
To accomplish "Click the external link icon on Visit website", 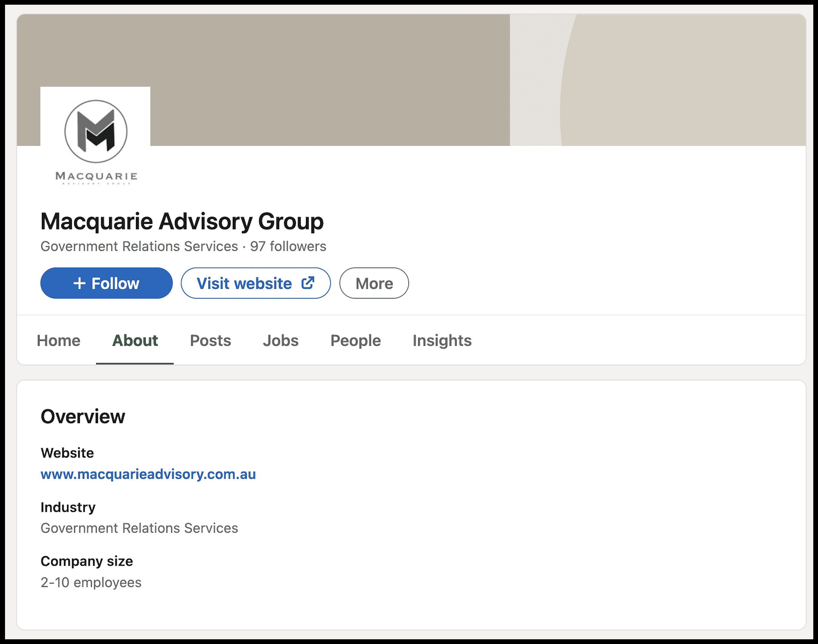I will click(x=308, y=283).
